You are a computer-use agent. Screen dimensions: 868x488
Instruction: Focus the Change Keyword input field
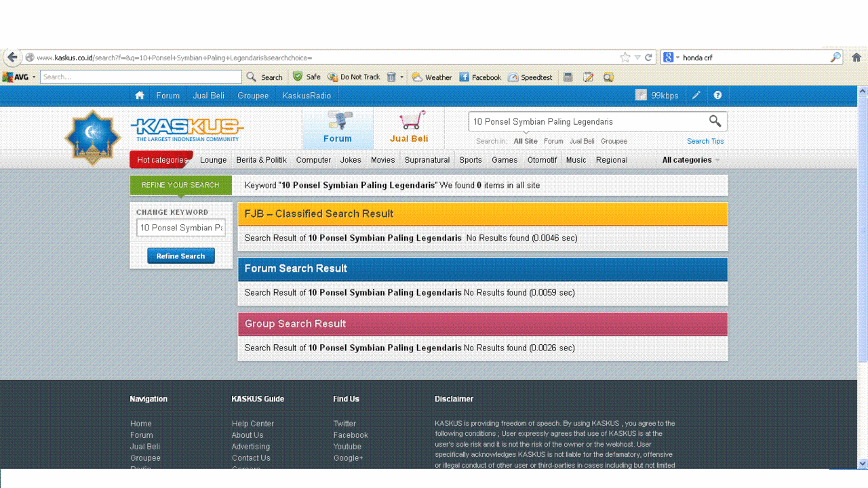180,228
